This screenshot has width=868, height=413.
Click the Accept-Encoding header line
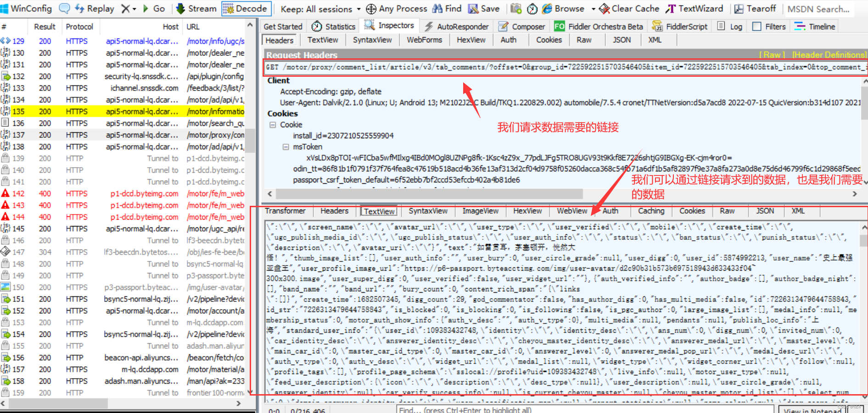[x=330, y=91]
